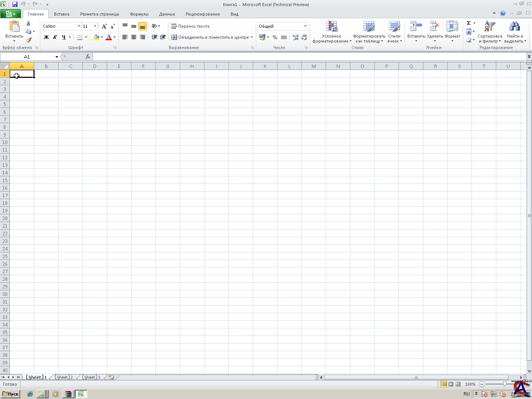532x399 pixels.
Task: Click the cell borders icon
Action: click(80, 37)
